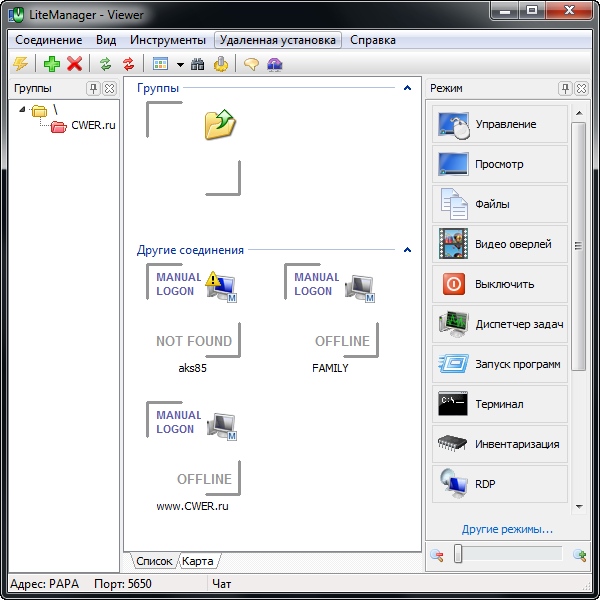Pin the Режим panel with pushpin
The height and width of the screenshot is (600, 600).
click(565, 89)
